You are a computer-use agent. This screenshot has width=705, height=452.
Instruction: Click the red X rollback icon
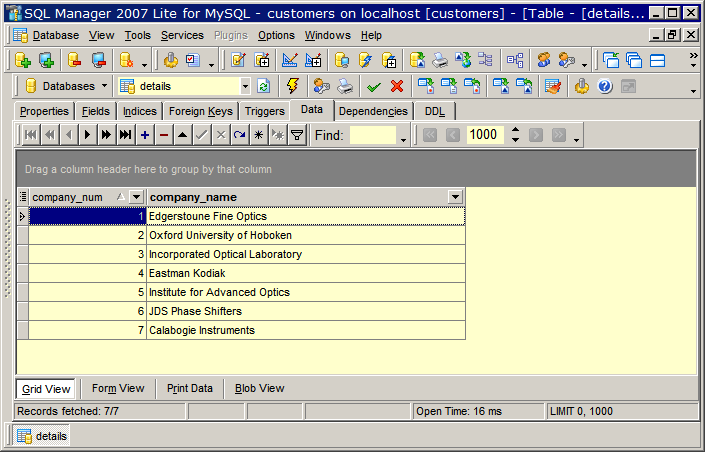click(397, 86)
